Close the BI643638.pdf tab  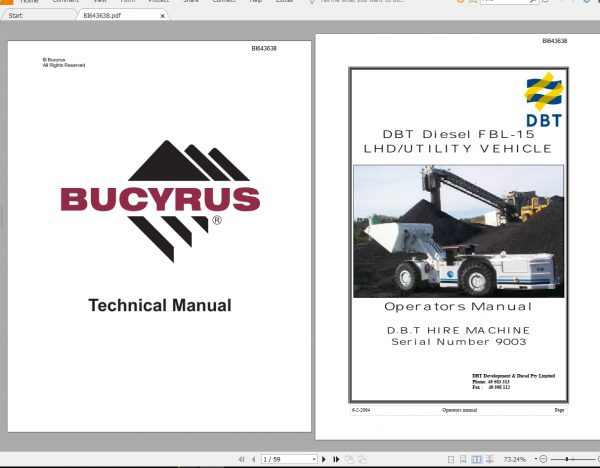(163, 16)
